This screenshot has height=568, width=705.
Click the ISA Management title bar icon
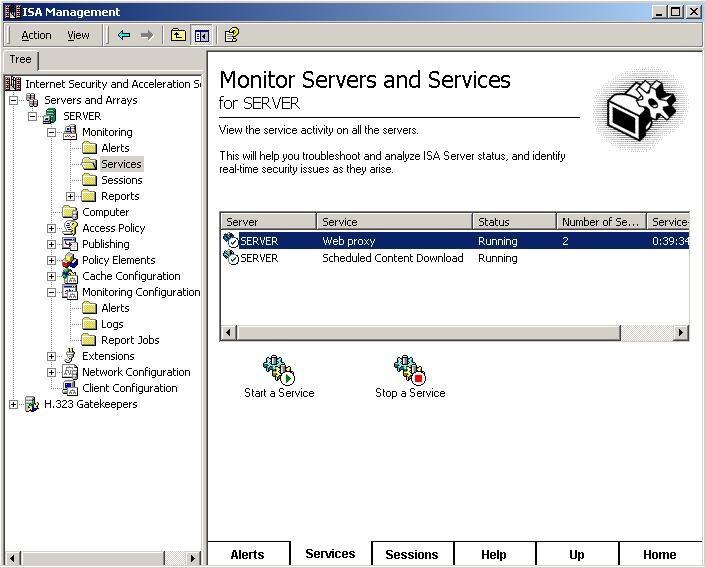click(12, 12)
